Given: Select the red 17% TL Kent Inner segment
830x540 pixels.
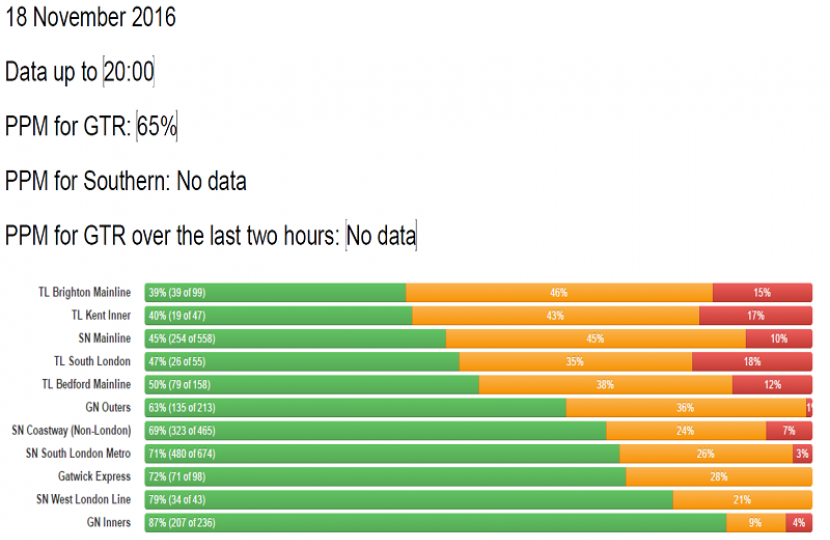Looking at the screenshot, I should click(x=755, y=316).
